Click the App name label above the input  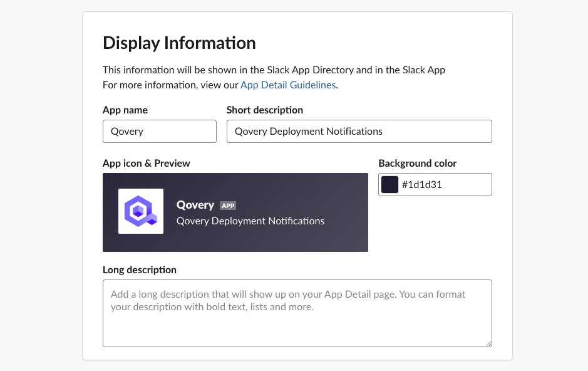point(125,110)
